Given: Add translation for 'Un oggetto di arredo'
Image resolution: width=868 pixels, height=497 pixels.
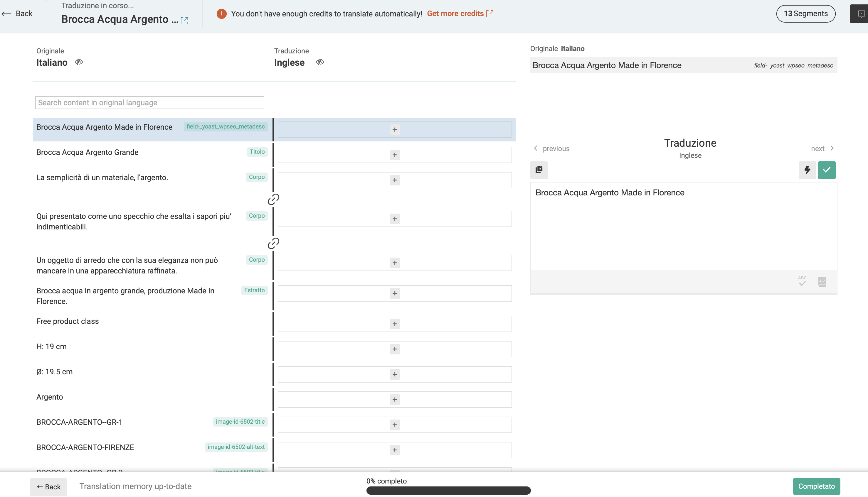Looking at the screenshot, I should 395,263.
